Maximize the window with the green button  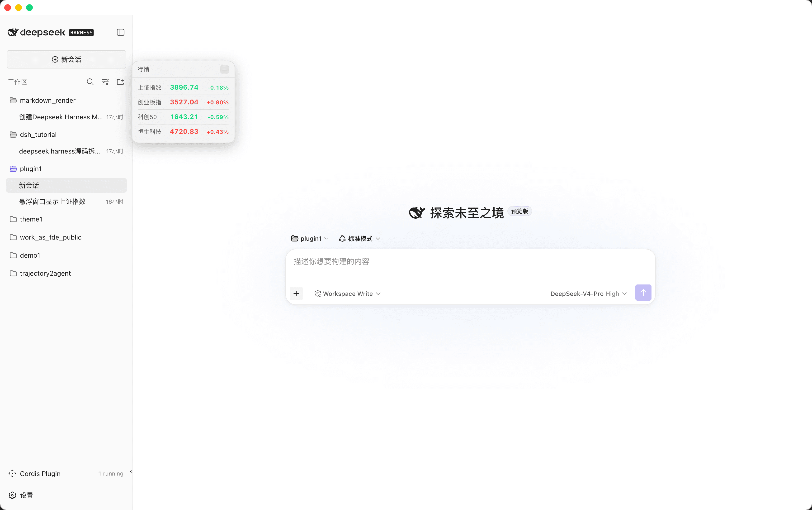[29, 7]
